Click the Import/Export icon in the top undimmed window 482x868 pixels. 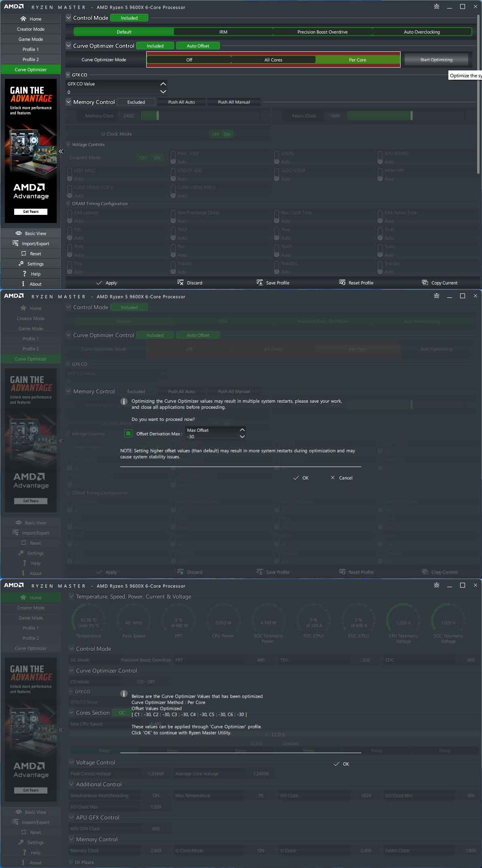[x=15, y=243]
